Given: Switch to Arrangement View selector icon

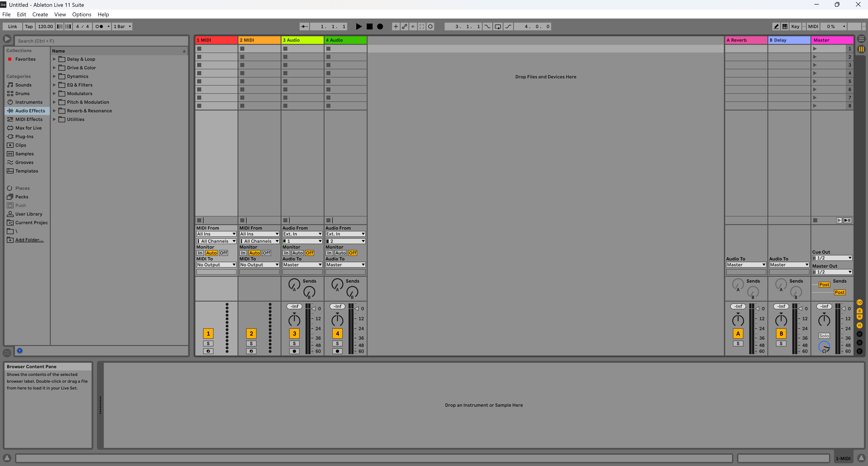Looking at the screenshot, I should coord(861,39).
